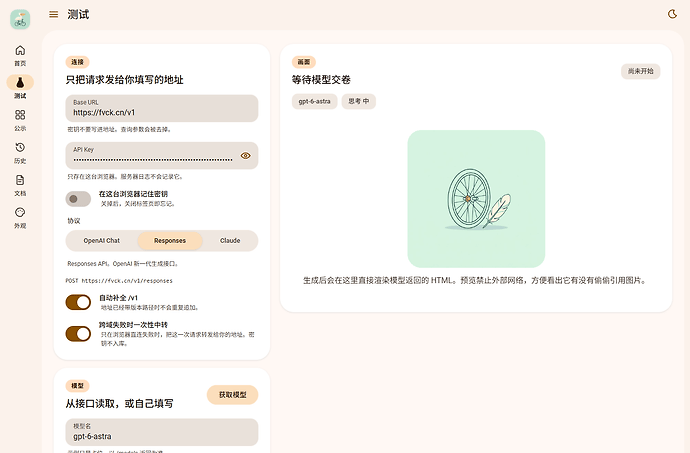Select 测试 in the sidebar
690x453 pixels.
20,87
